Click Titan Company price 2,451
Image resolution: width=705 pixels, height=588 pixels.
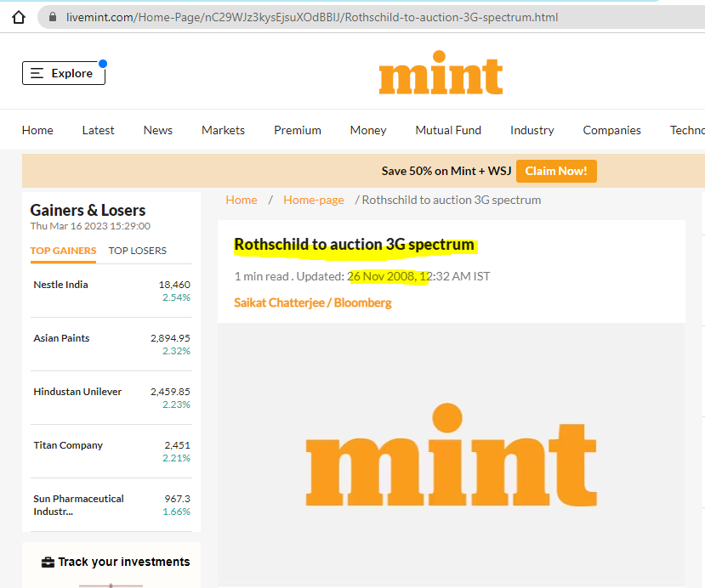(x=177, y=445)
